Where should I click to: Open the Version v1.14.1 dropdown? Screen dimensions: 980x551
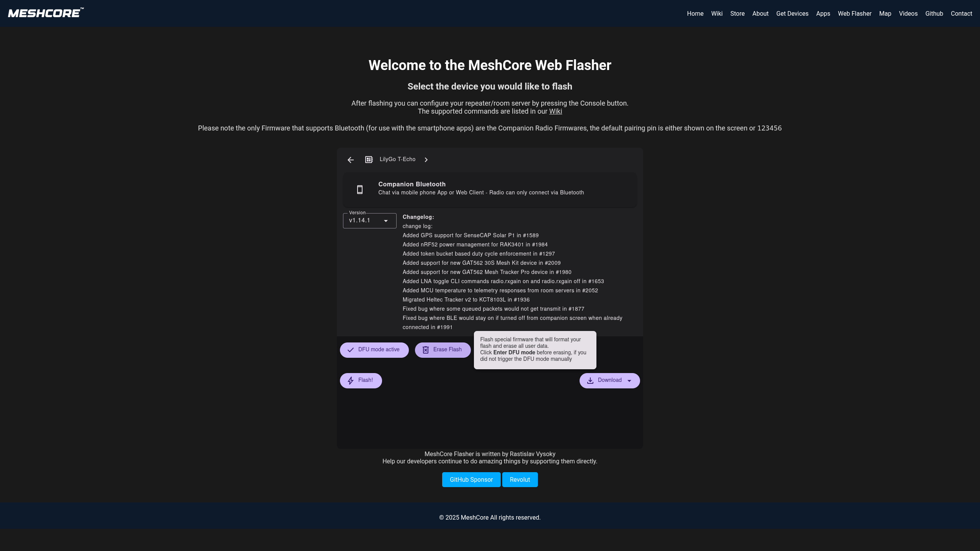(x=369, y=221)
